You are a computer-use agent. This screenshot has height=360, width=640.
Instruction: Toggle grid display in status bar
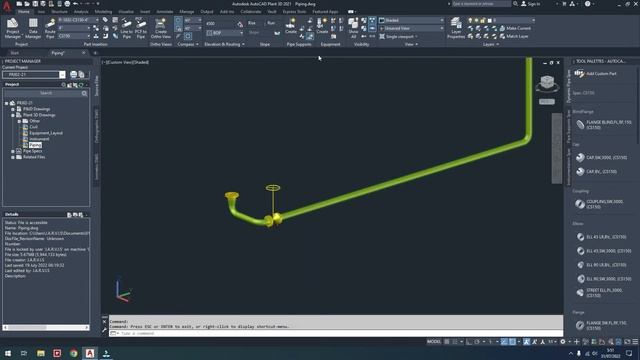click(447, 342)
